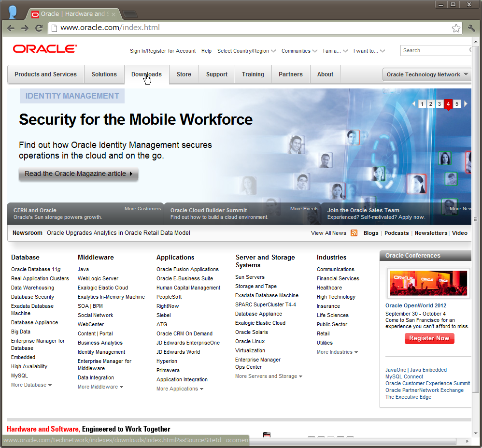Open the Newsletters link
The image size is (482, 448).
[431, 233]
